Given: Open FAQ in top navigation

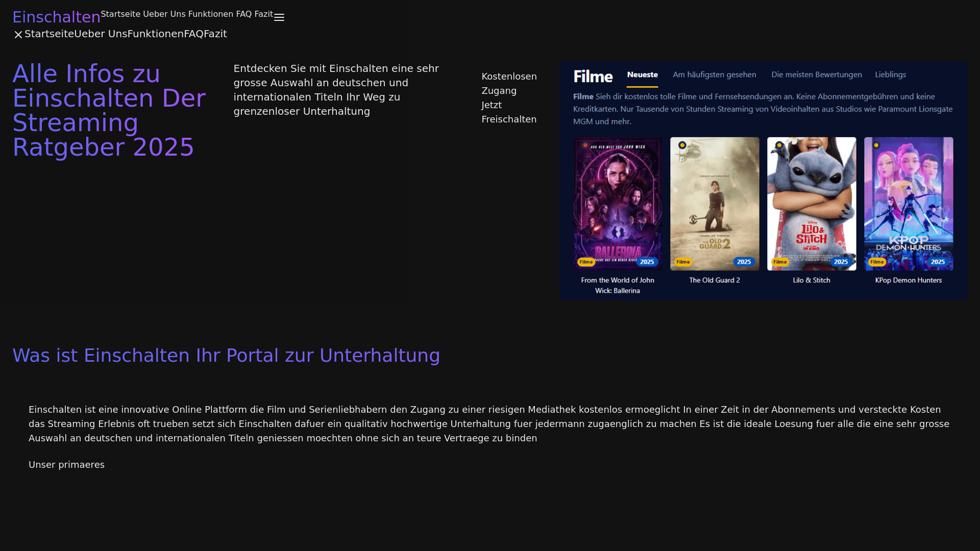Looking at the screenshot, I should pyautogui.click(x=244, y=14).
